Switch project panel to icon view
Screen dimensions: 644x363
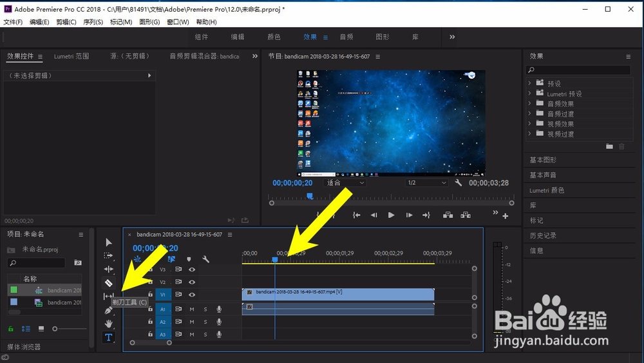(41, 329)
